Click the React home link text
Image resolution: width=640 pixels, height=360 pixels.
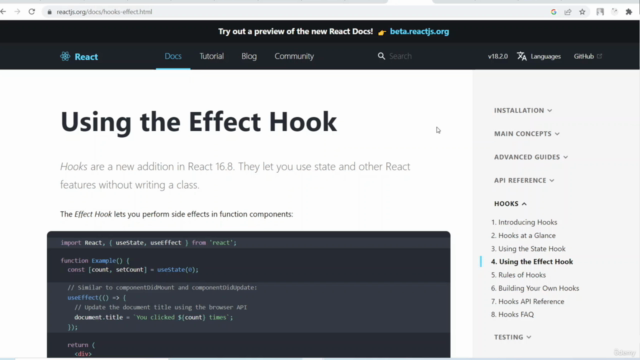coord(86,57)
